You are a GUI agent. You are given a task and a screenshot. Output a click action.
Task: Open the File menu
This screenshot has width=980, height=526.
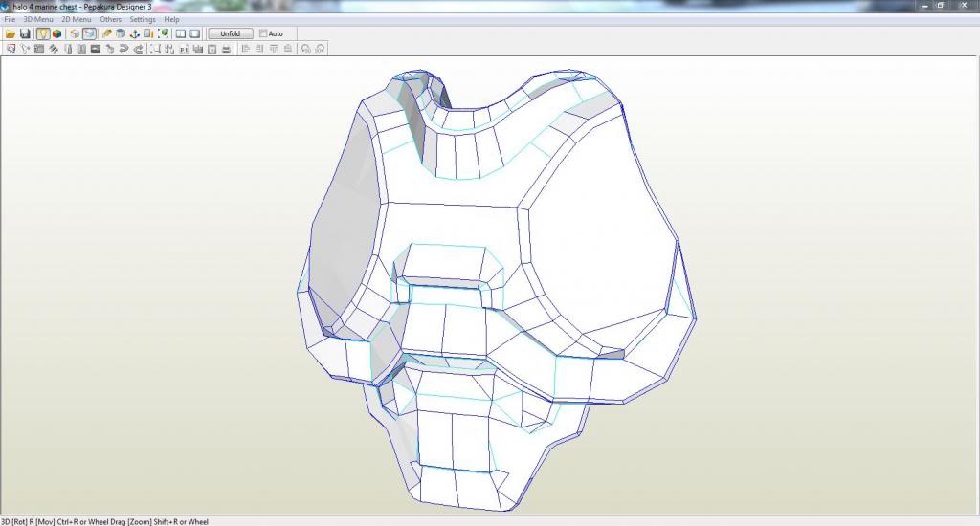(x=10, y=19)
